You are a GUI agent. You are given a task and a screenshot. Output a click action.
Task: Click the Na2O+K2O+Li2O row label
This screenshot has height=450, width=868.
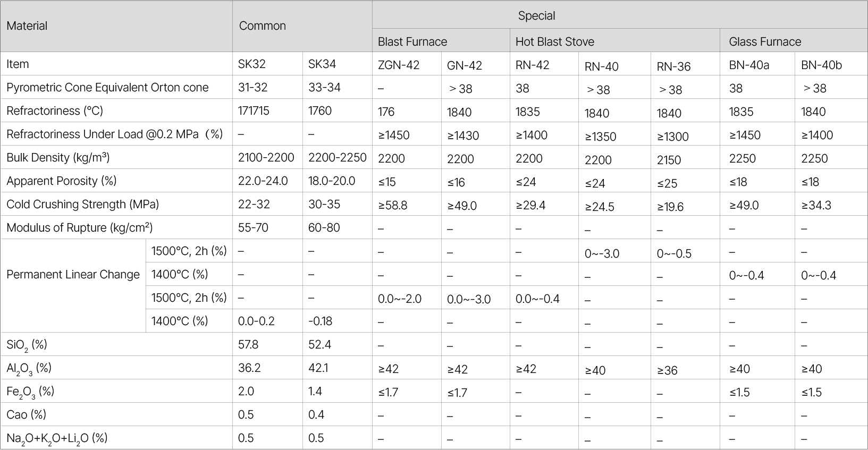(x=57, y=438)
